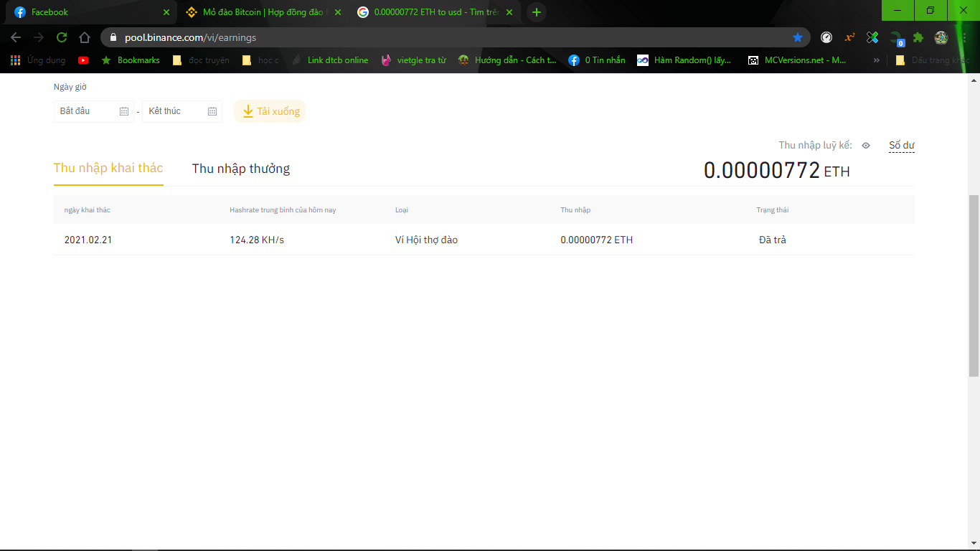Click the address bar showing pool.binance.com

(x=456, y=37)
